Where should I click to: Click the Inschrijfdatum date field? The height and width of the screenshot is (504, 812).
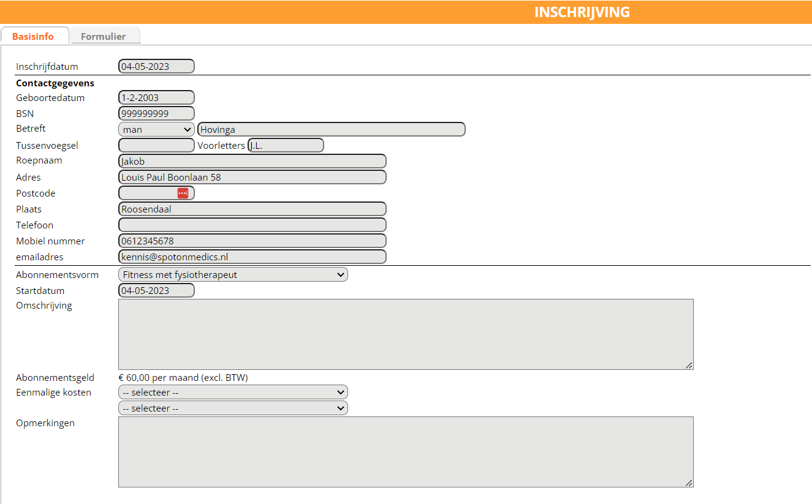(156, 66)
